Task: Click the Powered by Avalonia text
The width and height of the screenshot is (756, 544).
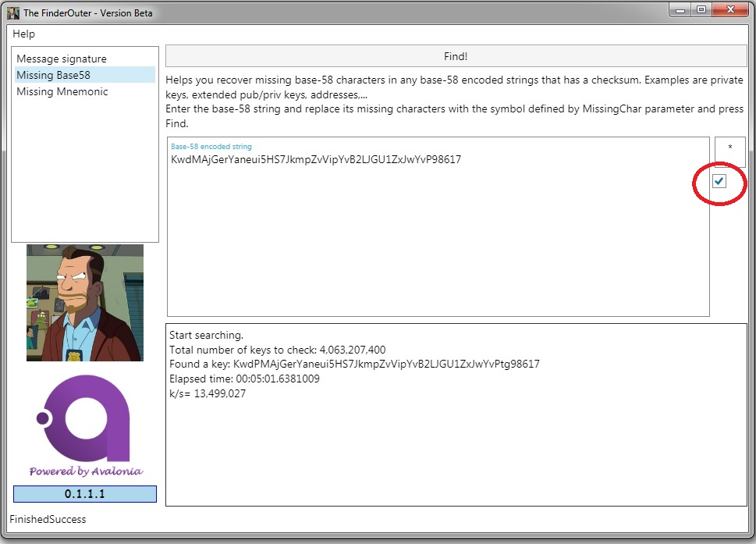Action: [86, 471]
